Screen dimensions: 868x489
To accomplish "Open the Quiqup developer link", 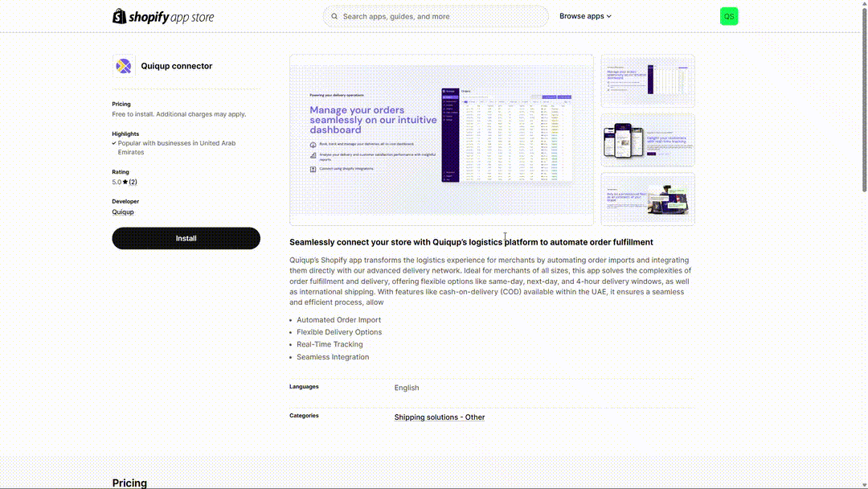I will 123,212.
